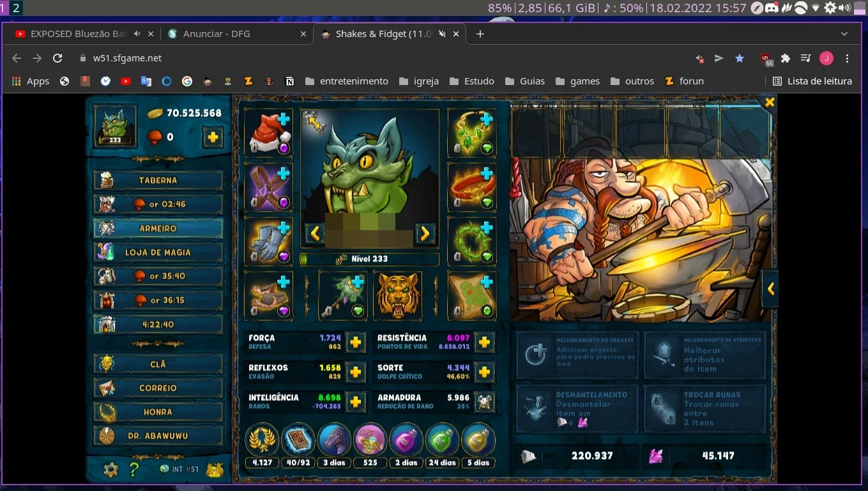Bookmark page with the star icon
Viewport: 868px width, 491px height.
tap(740, 58)
